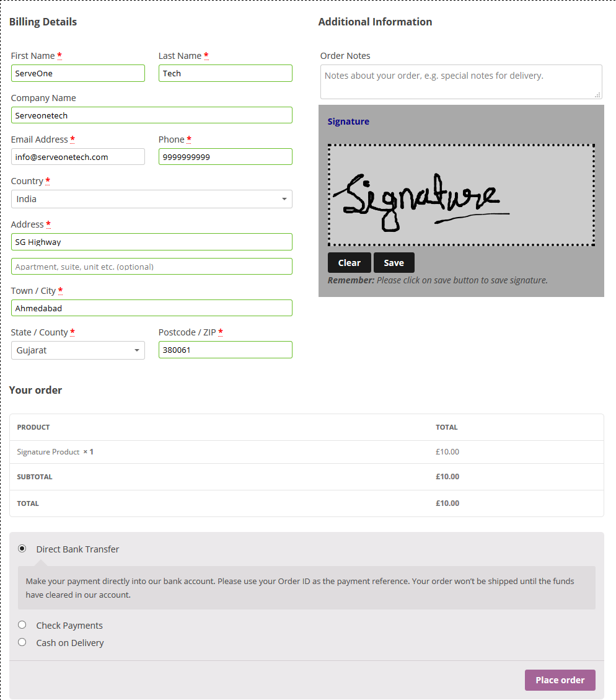616x700 pixels.
Task: Select Direct Bank Transfer payment option
Action: click(22, 548)
